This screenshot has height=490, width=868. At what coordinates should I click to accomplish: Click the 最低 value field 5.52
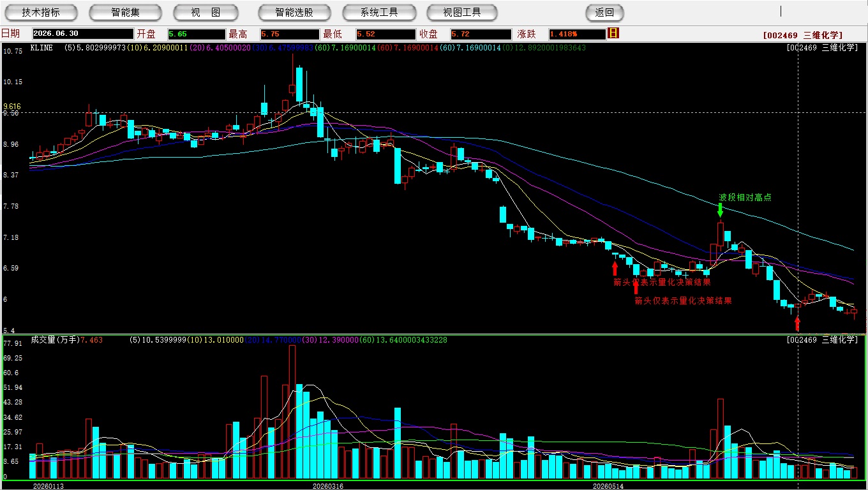(x=385, y=34)
